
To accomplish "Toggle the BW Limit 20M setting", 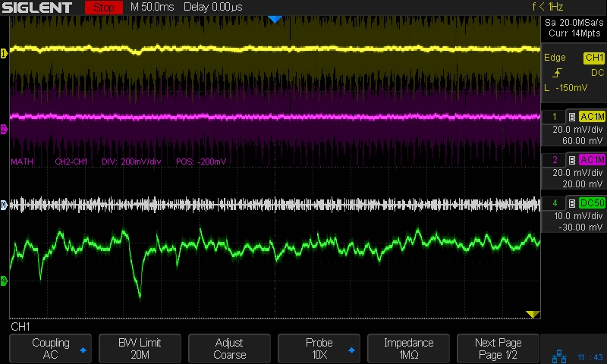I will [140, 348].
